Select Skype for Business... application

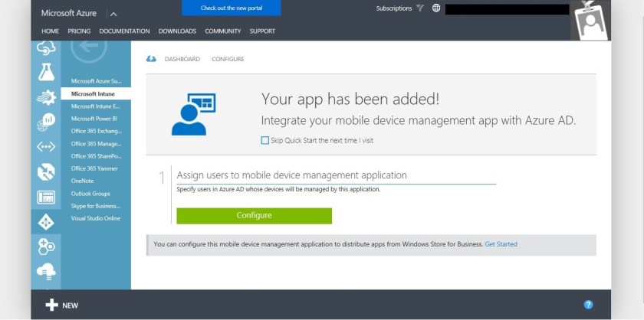click(96, 206)
